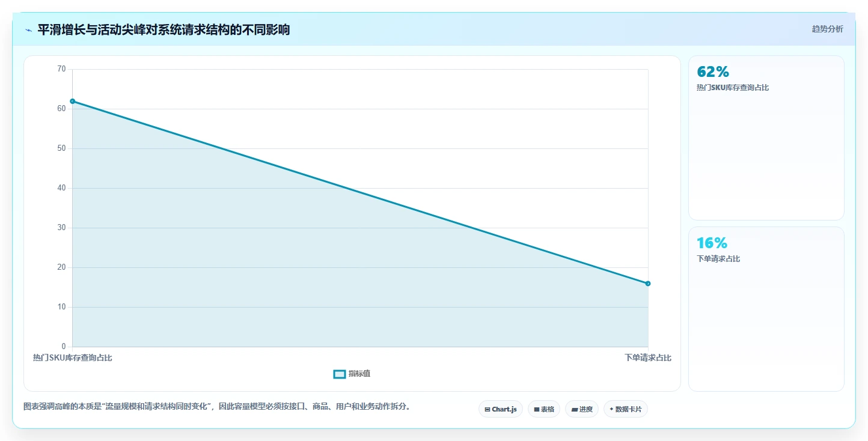Select the 数据卡片 tag
Screen dimensions: 868x441
(626, 409)
